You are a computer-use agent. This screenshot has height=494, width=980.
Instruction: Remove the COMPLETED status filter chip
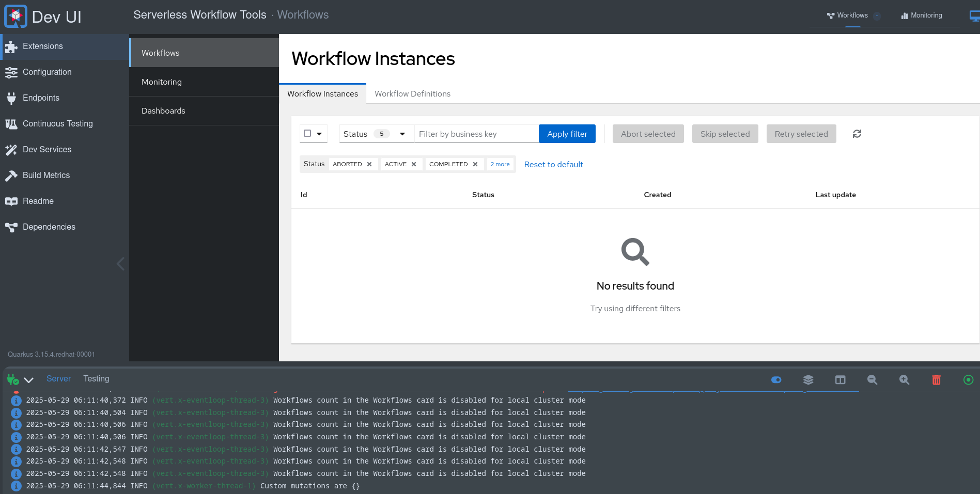pos(475,164)
